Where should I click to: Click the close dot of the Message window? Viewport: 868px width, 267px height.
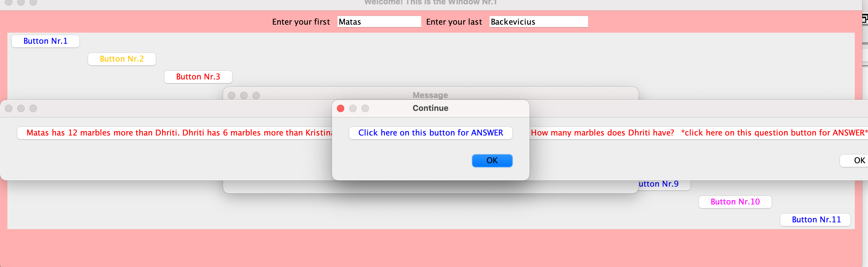232,95
